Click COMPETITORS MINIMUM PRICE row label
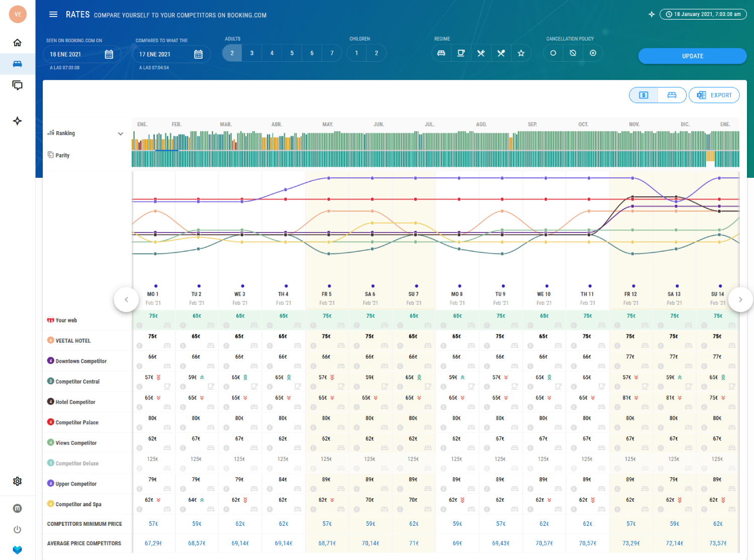Image resolution: width=754 pixels, height=560 pixels. tap(84, 524)
